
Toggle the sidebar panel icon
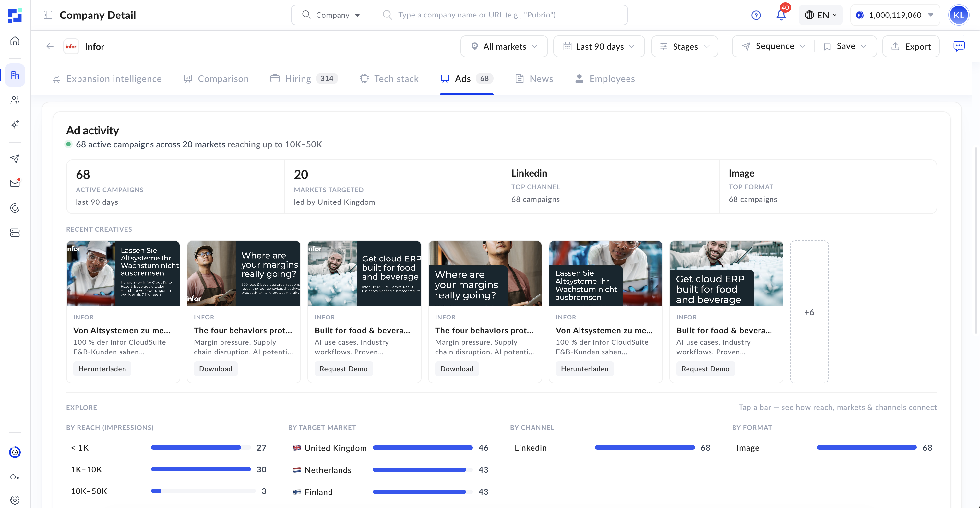tap(48, 15)
